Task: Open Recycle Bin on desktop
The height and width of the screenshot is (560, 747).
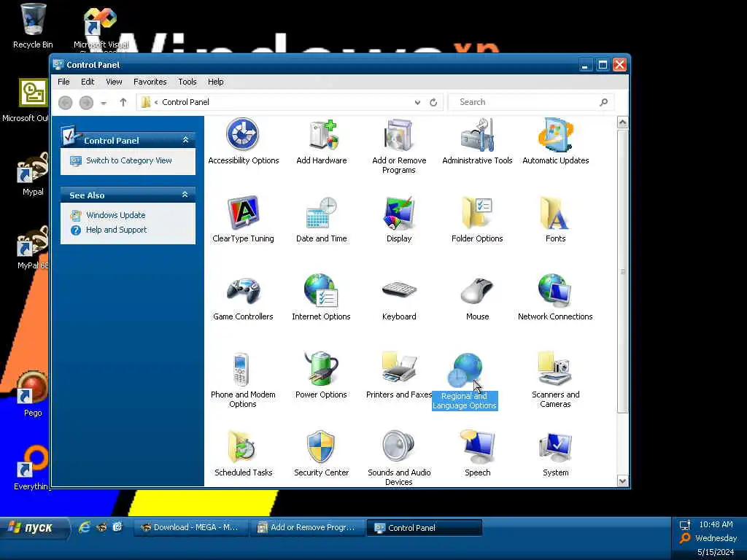Action: pos(33,26)
